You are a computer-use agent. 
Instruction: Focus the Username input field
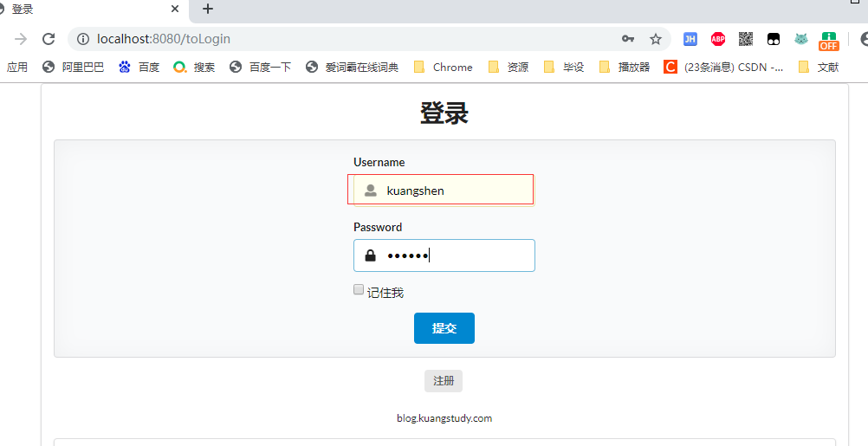pyautogui.click(x=455, y=191)
